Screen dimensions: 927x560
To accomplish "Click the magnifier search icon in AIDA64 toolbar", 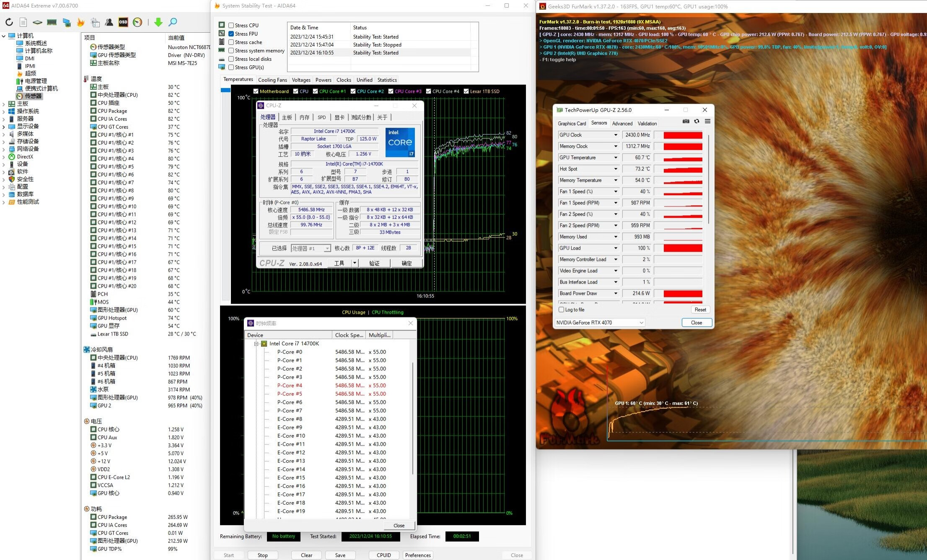I will [x=173, y=22].
